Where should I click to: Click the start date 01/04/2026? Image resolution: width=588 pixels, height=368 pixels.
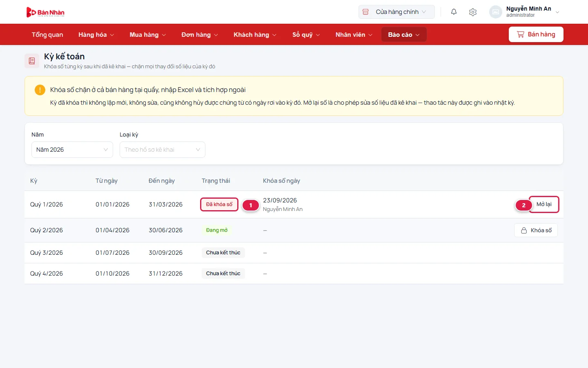[112, 230]
